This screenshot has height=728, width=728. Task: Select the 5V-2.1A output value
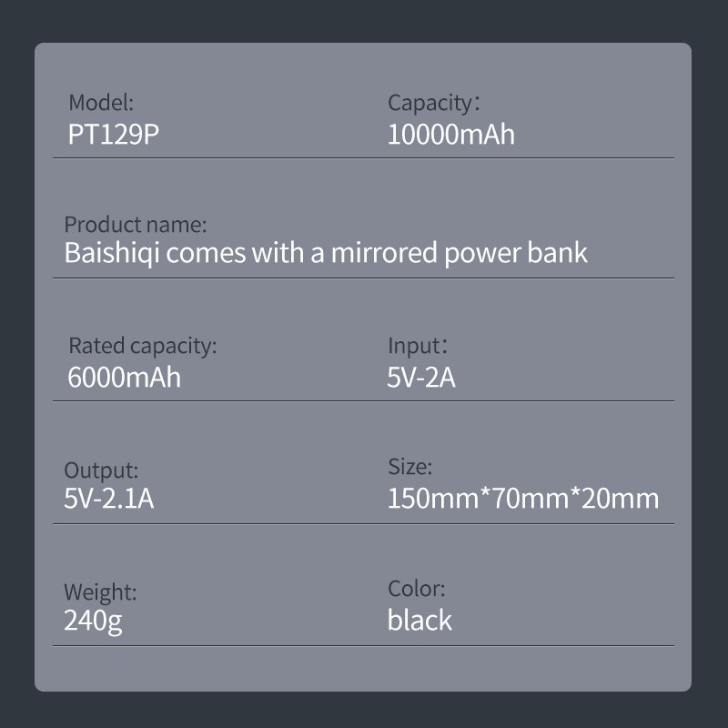109,499
